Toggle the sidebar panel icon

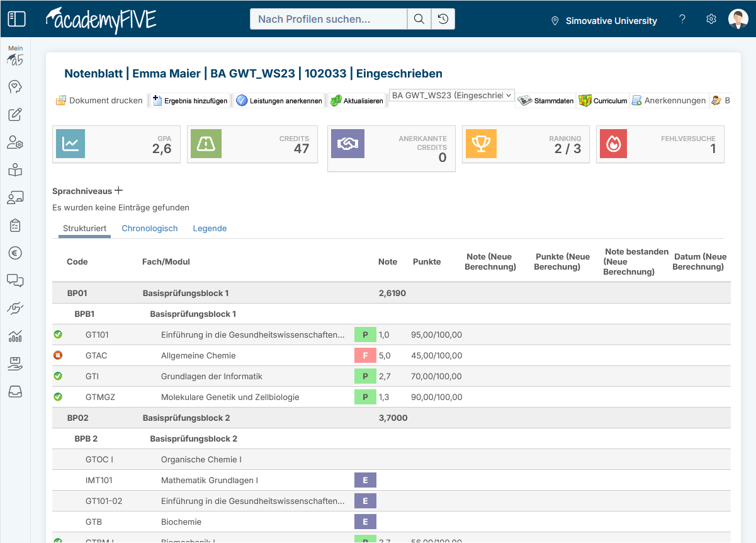click(16, 19)
